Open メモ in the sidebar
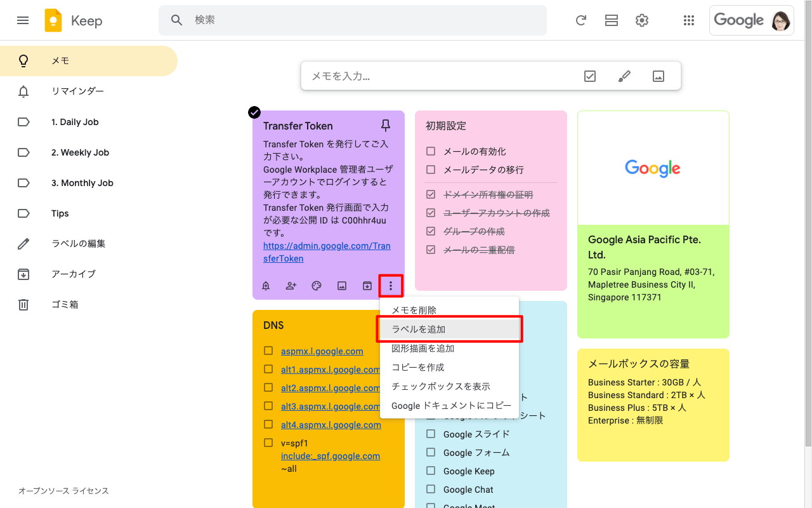The height and width of the screenshot is (508, 812). point(89,61)
